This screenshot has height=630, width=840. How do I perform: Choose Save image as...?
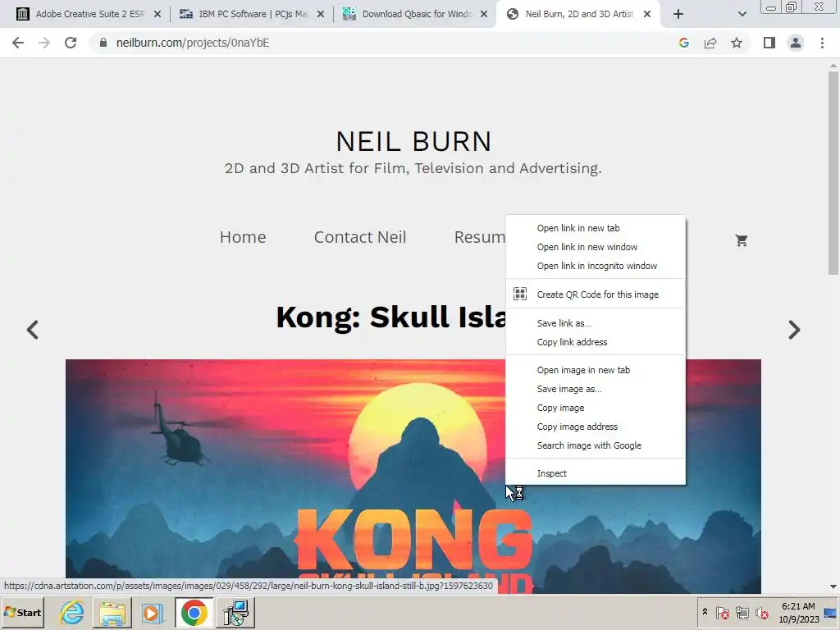(596, 389)
